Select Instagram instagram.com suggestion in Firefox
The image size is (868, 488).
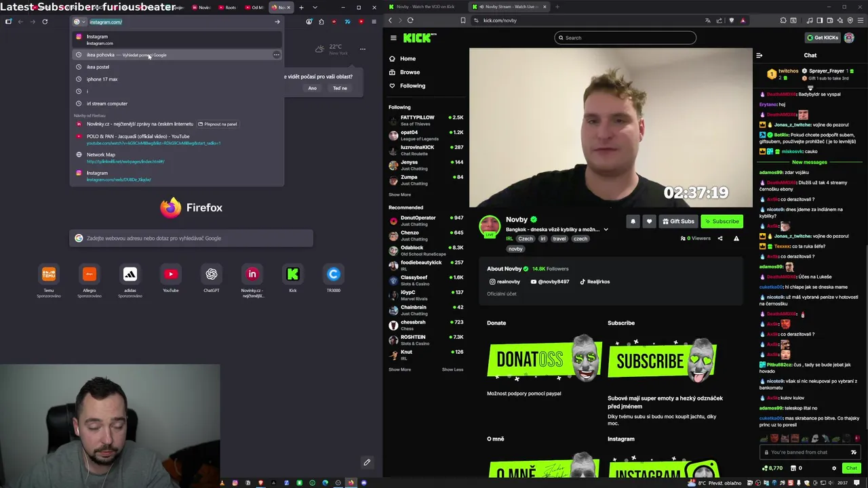(x=176, y=40)
